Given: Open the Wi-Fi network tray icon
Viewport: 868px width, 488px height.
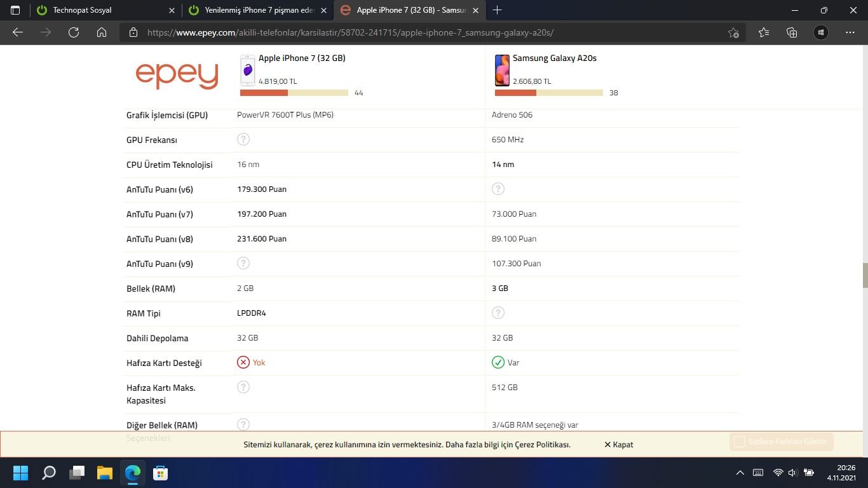Looking at the screenshot, I should coord(778,473).
